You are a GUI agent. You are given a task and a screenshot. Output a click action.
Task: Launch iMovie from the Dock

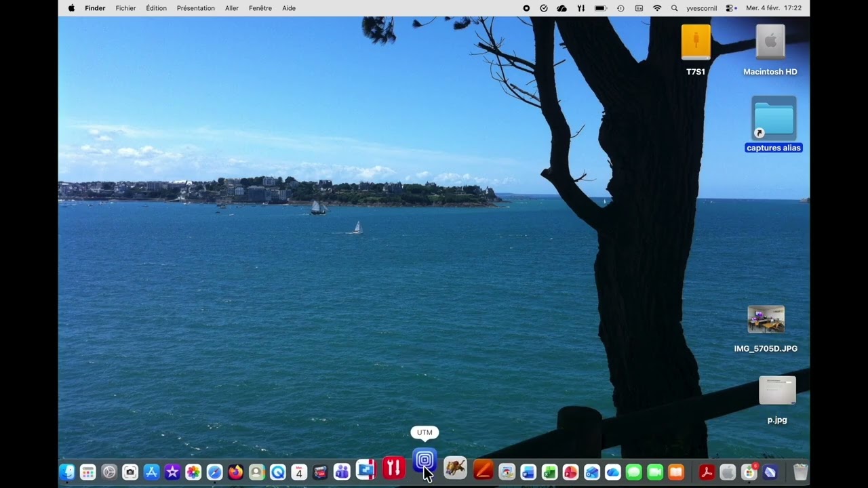point(172,472)
